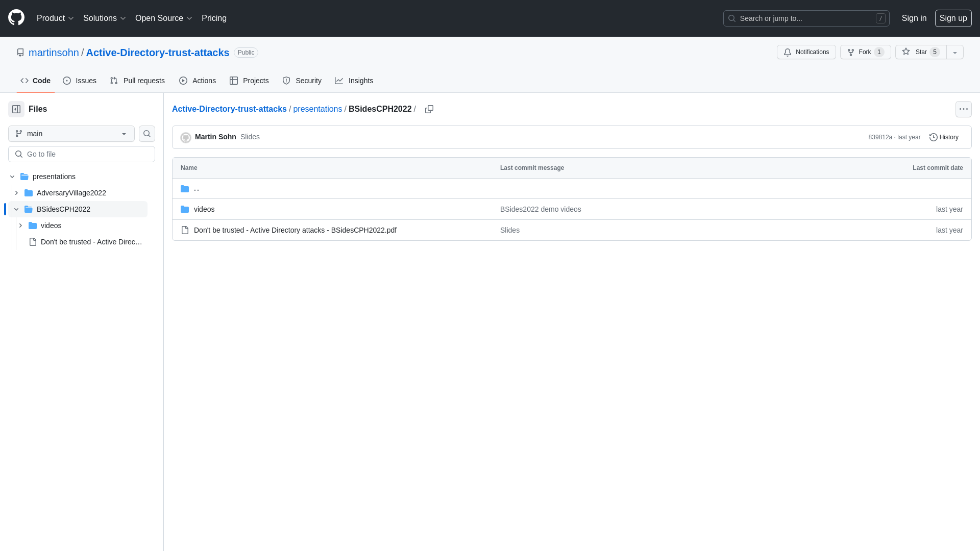Viewport: 980px width, 551px height.
Task: Click the Sign up button
Action: point(953,18)
